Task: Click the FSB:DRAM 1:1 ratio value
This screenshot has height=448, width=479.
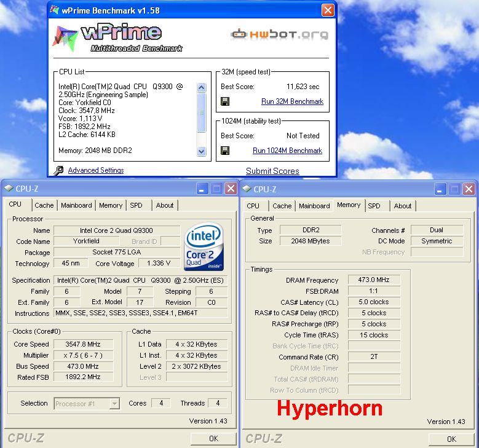Action: click(374, 291)
